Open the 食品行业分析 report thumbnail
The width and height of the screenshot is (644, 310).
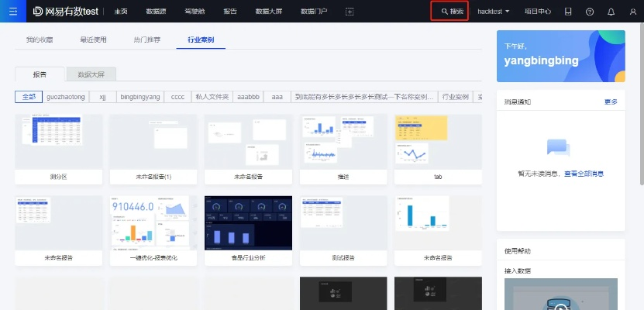(x=248, y=223)
